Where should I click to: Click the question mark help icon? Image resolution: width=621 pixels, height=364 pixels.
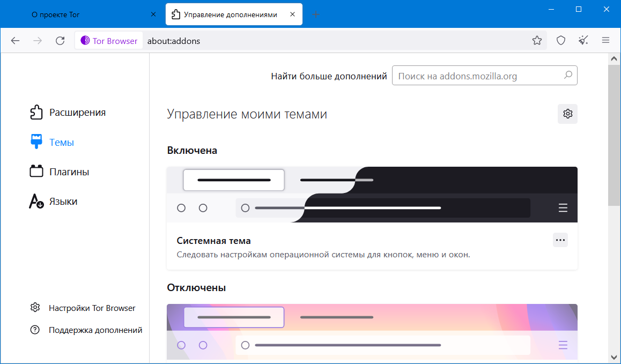click(x=35, y=330)
